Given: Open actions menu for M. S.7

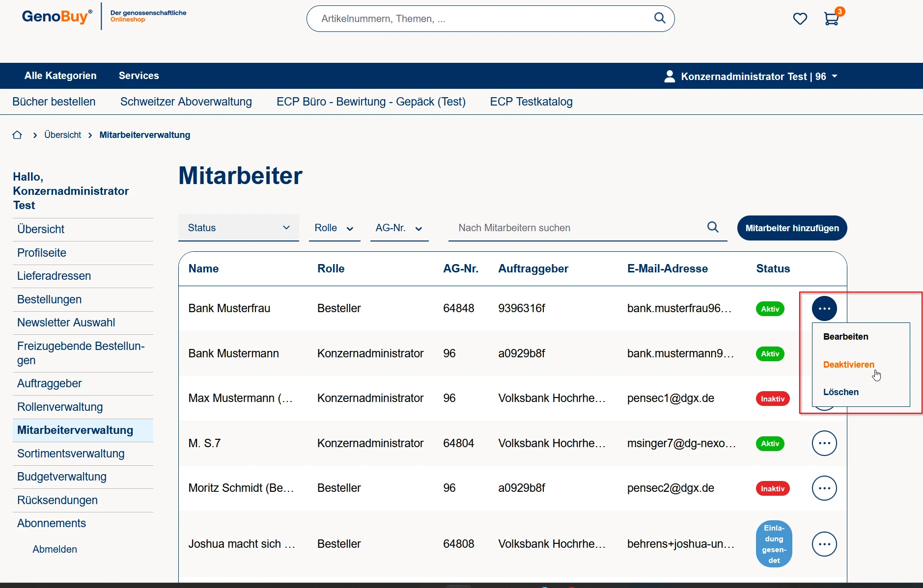Looking at the screenshot, I should pyautogui.click(x=824, y=443).
